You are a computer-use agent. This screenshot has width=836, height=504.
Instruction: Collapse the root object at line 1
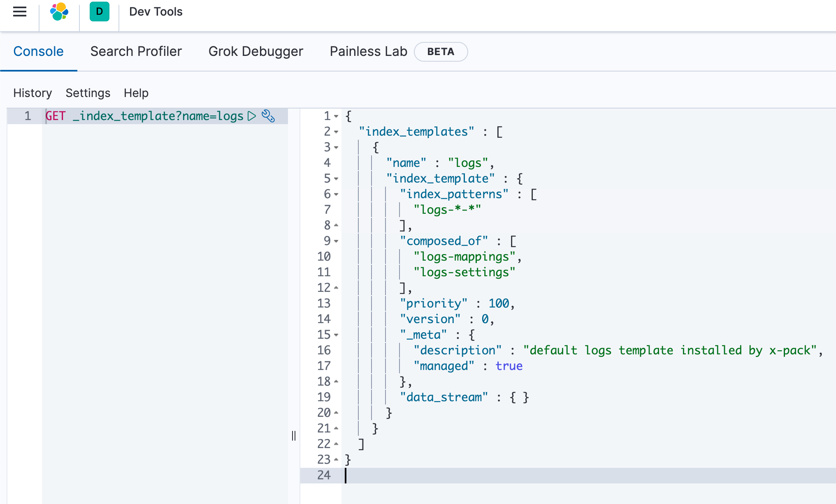336,116
